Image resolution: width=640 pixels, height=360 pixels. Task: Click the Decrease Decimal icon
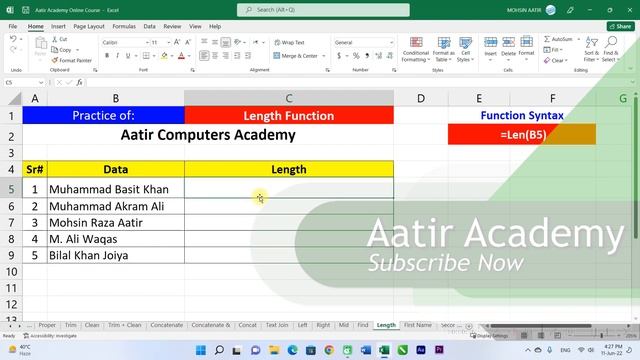point(389,56)
